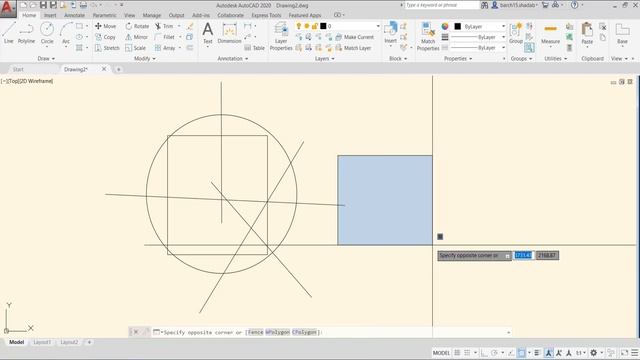Click the Move tool in Modify panel
The image size is (640, 360).
click(x=106, y=26)
